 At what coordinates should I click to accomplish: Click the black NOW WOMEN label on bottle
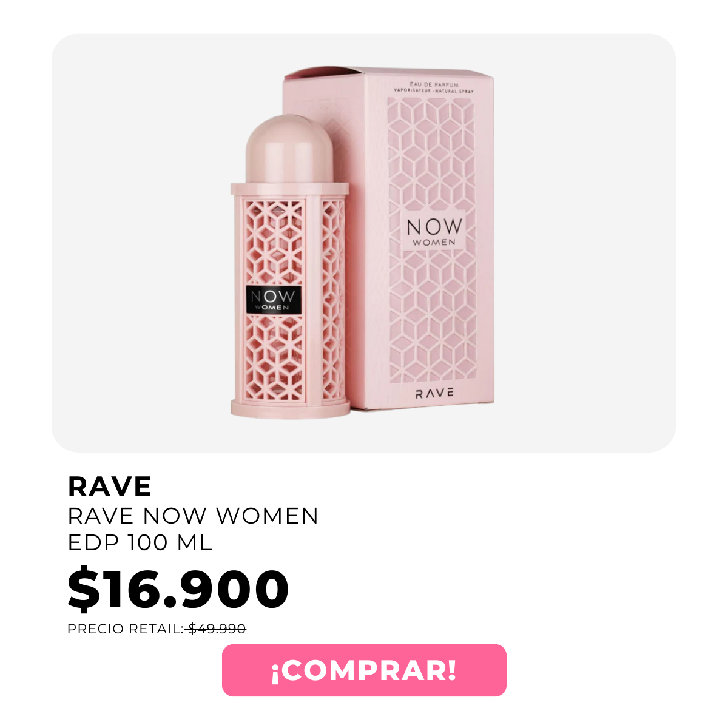(x=274, y=299)
